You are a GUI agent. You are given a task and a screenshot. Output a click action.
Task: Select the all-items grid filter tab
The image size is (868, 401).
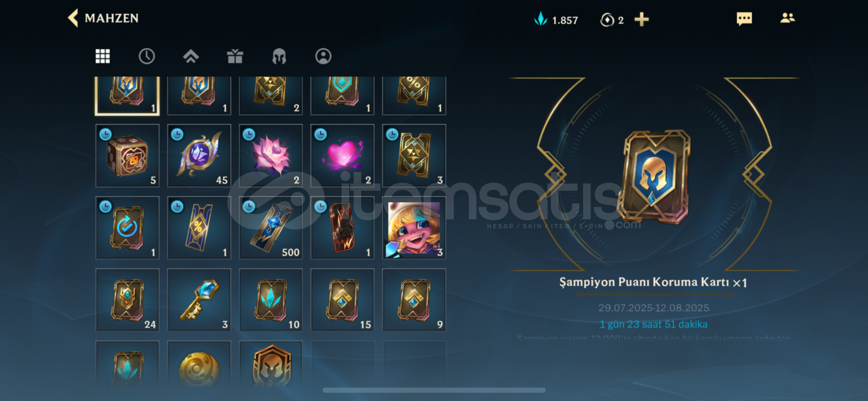tap(103, 56)
